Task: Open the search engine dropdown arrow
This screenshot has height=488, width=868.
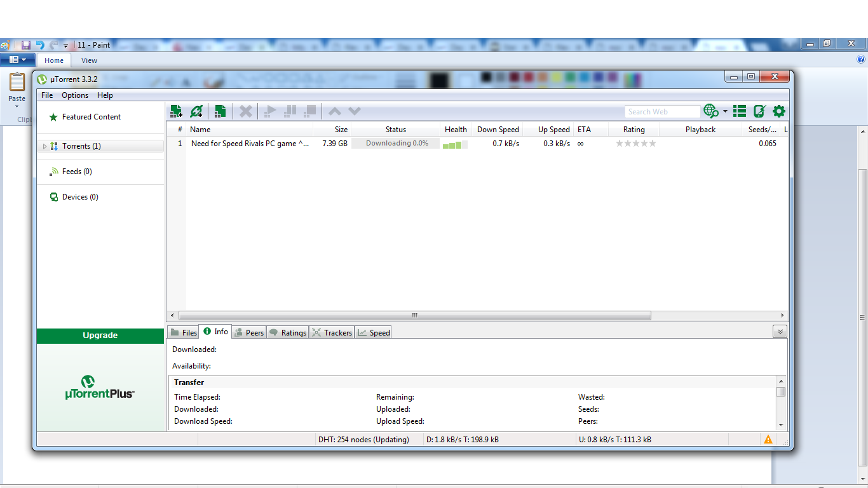Action: click(x=725, y=111)
